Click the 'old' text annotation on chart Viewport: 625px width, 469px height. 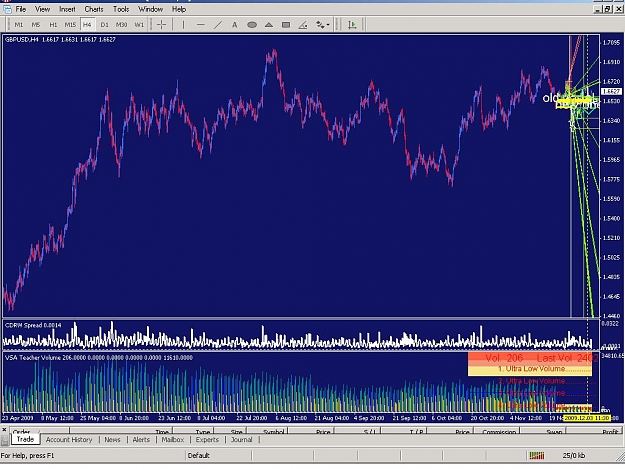(x=551, y=98)
